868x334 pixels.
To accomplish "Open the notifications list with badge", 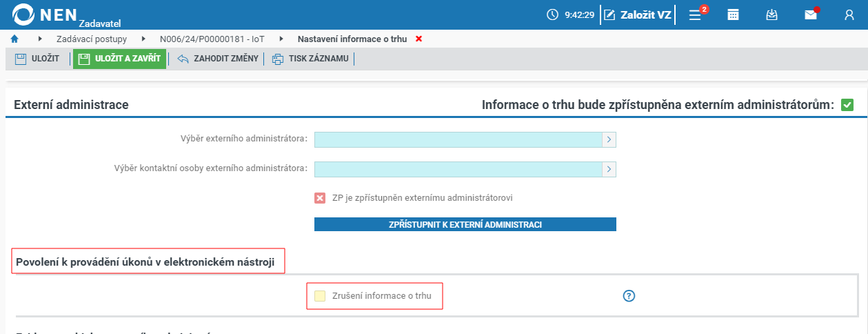I will 696,14.
